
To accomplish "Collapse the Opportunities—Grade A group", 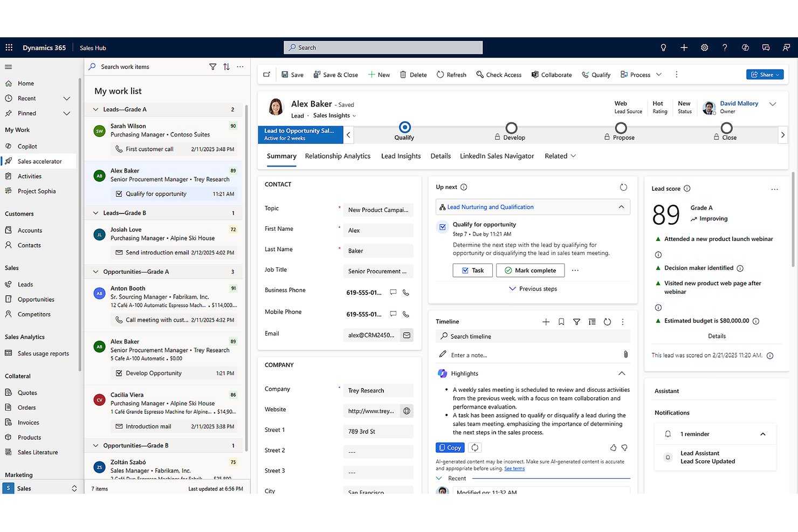I will tap(96, 272).
